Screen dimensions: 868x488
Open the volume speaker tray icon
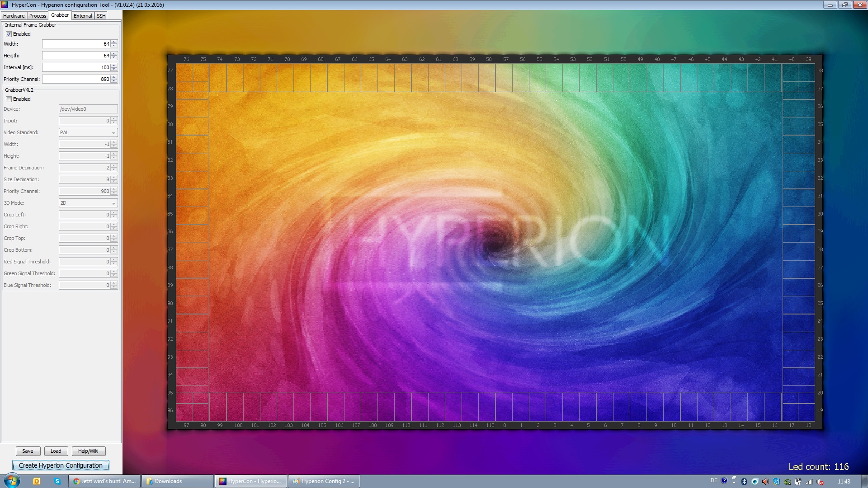(x=765, y=482)
